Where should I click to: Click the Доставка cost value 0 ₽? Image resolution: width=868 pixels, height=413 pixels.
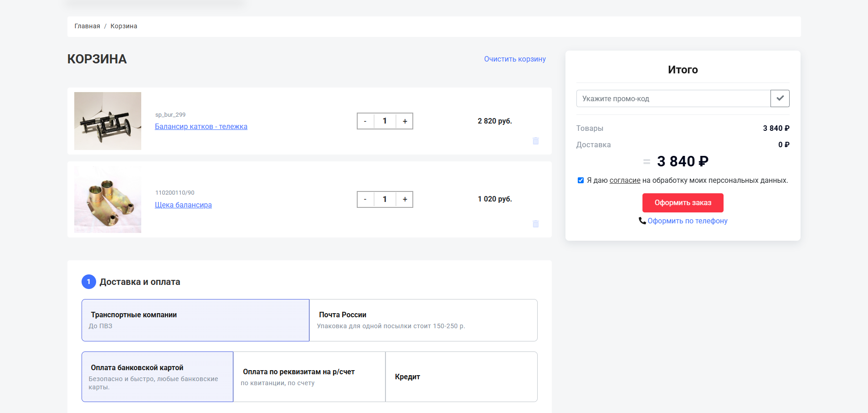click(784, 145)
